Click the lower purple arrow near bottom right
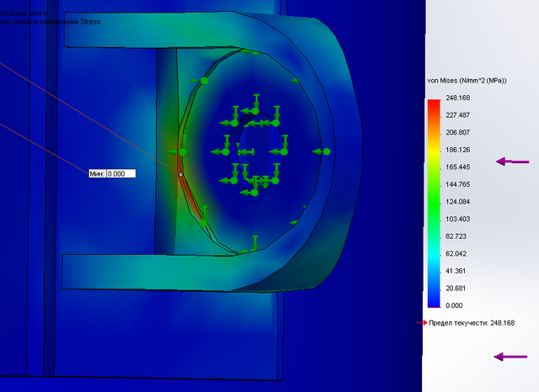Viewport: 539px width, 392px height. click(x=510, y=357)
